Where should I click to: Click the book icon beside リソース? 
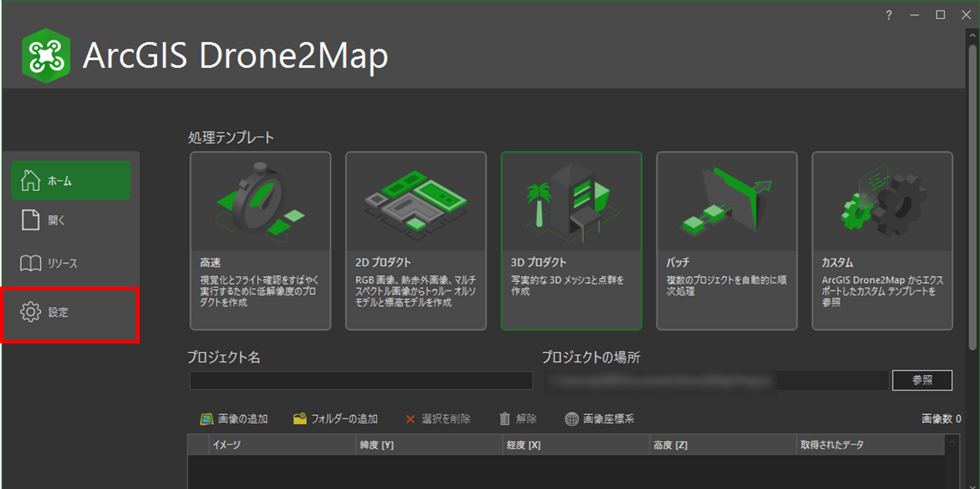point(30,263)
